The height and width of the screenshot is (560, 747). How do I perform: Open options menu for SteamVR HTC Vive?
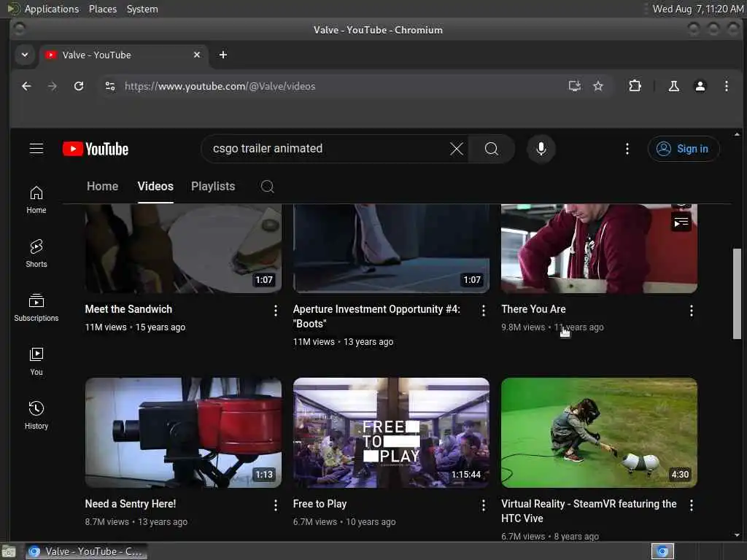(x=692, y=505)
